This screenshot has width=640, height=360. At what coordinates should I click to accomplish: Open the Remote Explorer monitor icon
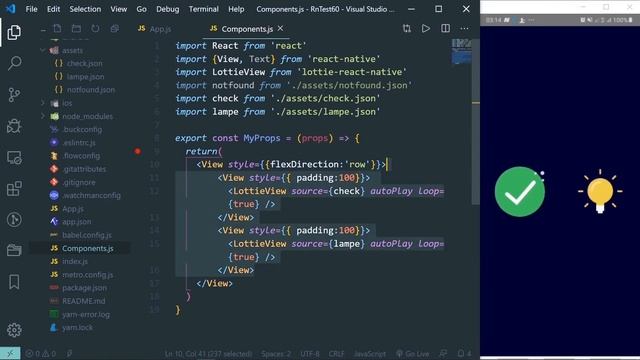pyautogui.click(x=14, y=158)
